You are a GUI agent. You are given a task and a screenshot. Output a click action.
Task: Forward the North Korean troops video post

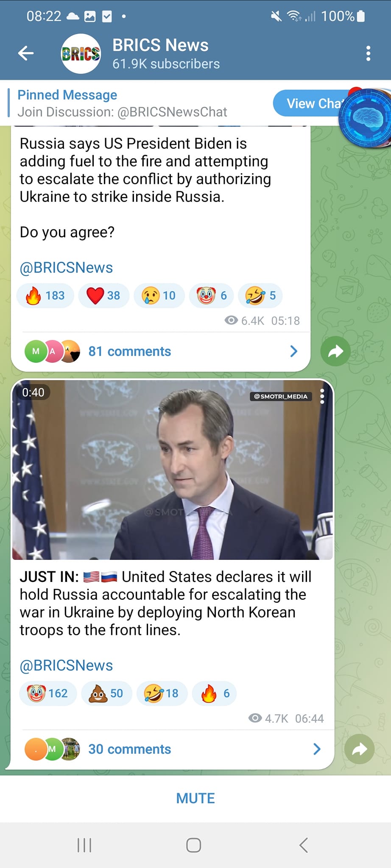(x=359, y=749)
